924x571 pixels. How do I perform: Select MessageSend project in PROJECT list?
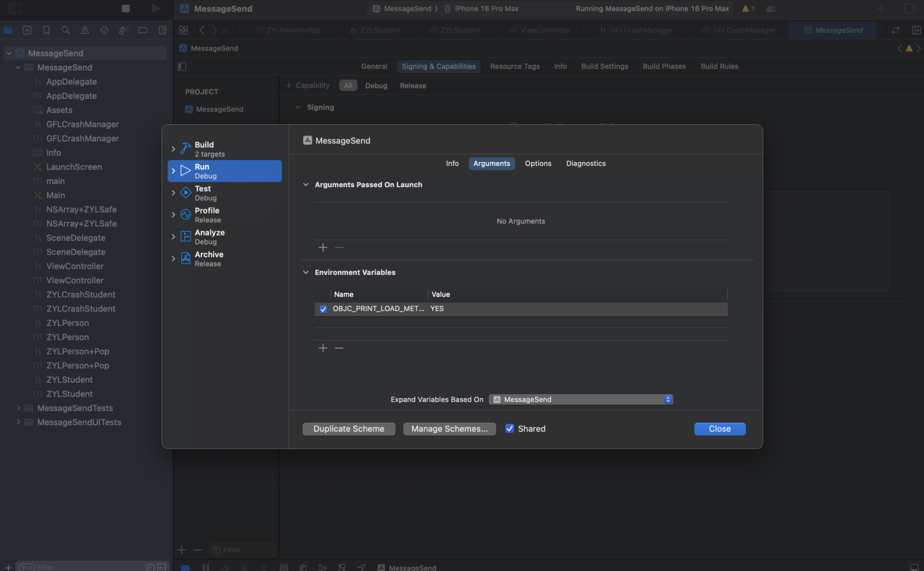pyautogui.click(x=214, y=109)
